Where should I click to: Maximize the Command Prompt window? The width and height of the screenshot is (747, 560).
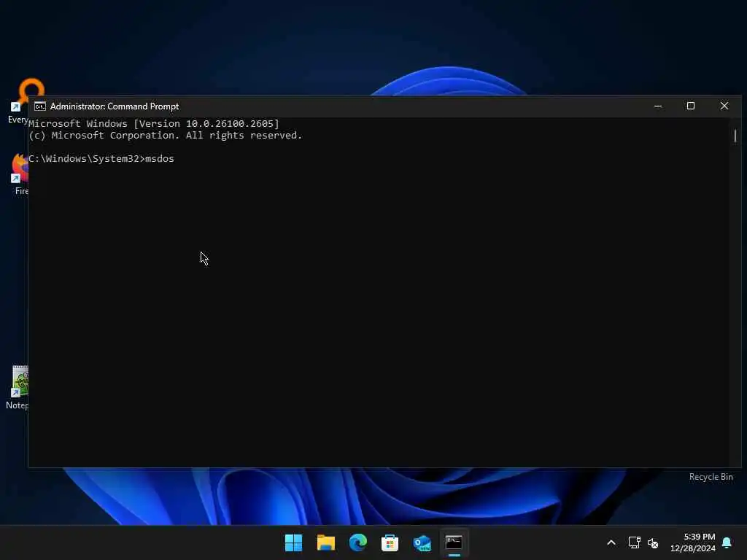click(x=691, y=106)
